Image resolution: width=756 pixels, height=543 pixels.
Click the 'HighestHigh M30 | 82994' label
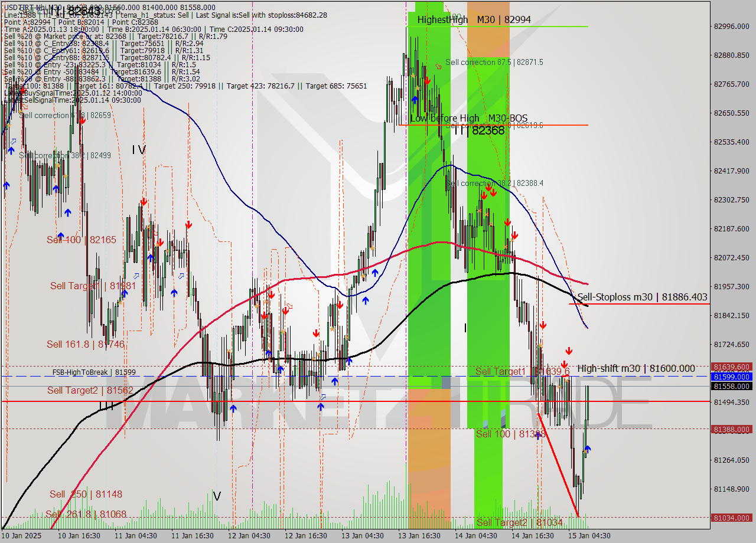(x=474, y=19)
